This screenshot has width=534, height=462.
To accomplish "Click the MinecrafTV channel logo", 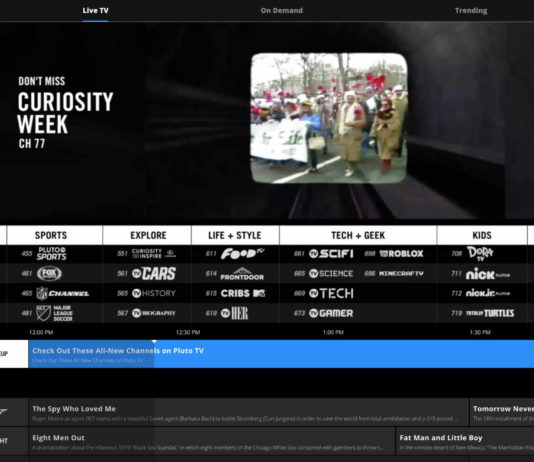I will pos(402,273).
